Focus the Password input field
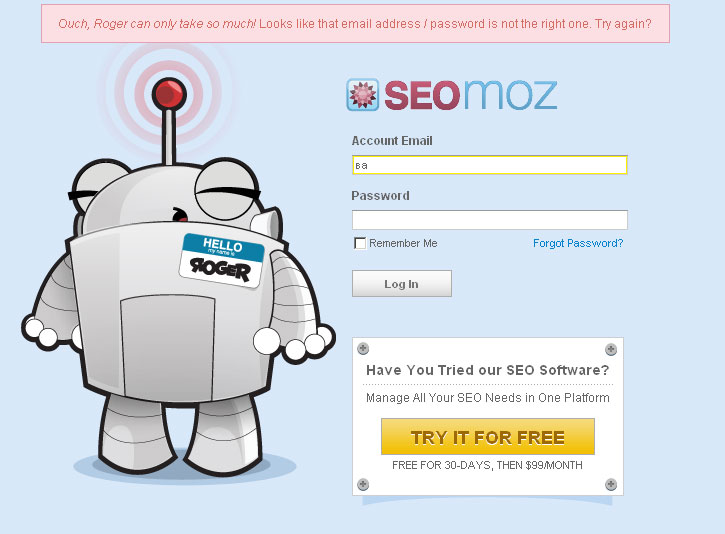The image size is (725, 534). click(490, 220)
